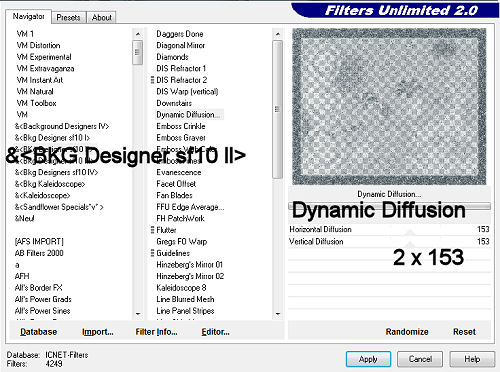Select Dynamic Diffusion... in filter list
The width and height of the screenshot is (500, 372).
point(188,115)
